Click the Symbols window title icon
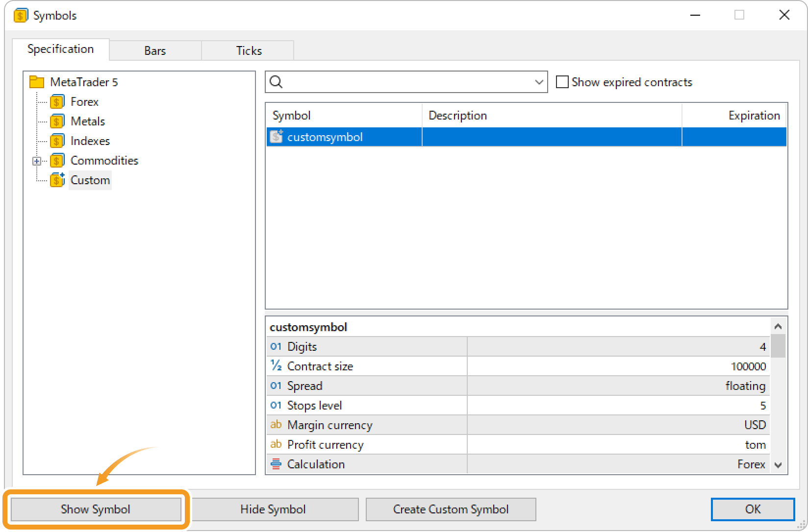Image resolution: width=808 pixels, height=532 pixels. (x=20, y=16)
